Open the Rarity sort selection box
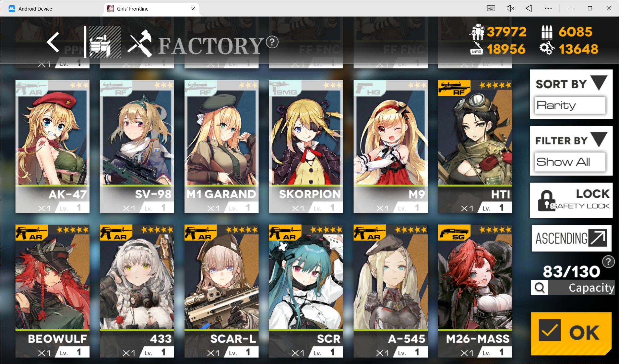Screen dimensions: 619x364 click(570, 105)
